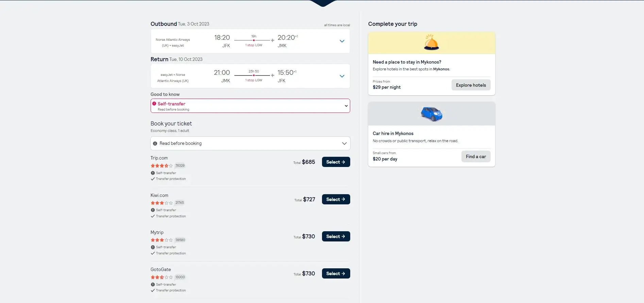Click Mytrip review count 28580
The width and height of the screenshot is (644, 303).
click(x=180, y=240)
